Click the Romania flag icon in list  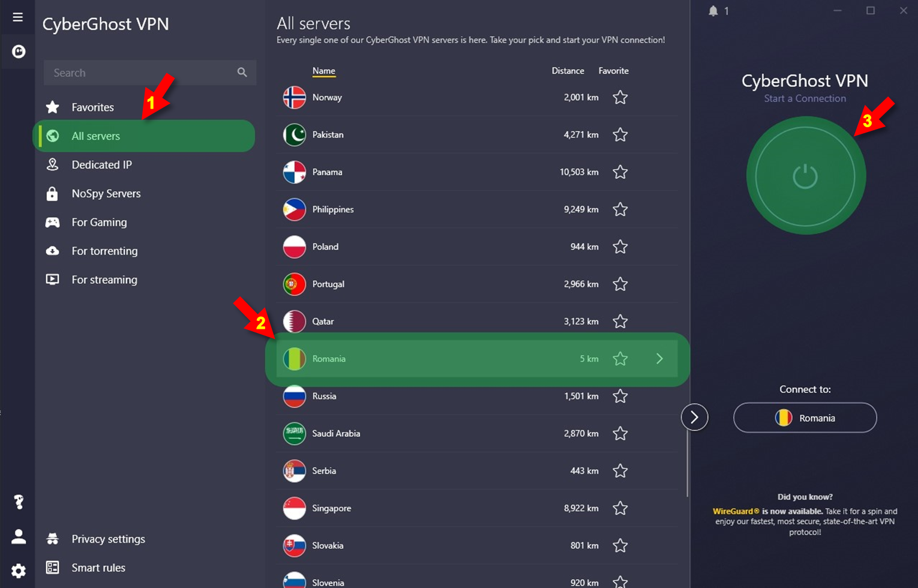(294, 359)
